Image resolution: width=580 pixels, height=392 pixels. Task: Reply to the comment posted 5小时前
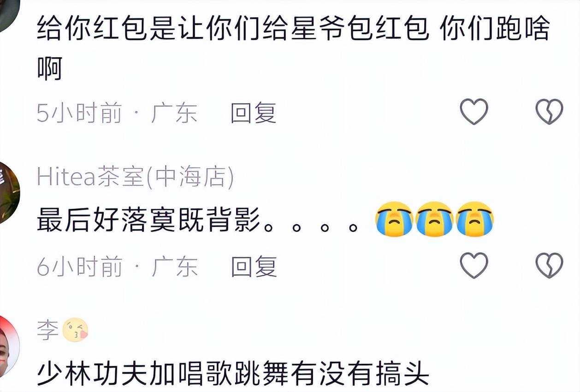[x=254, y=113]
